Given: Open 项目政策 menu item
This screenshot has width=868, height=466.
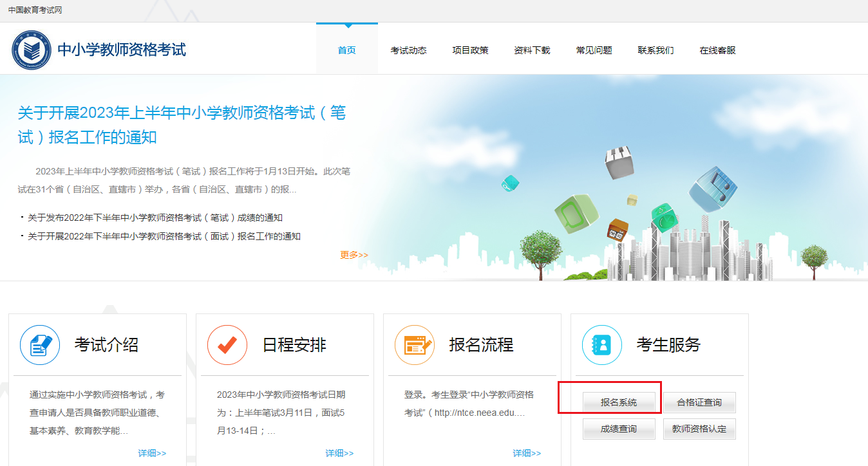Looking at the screenshot, I should tap(470, 50).
